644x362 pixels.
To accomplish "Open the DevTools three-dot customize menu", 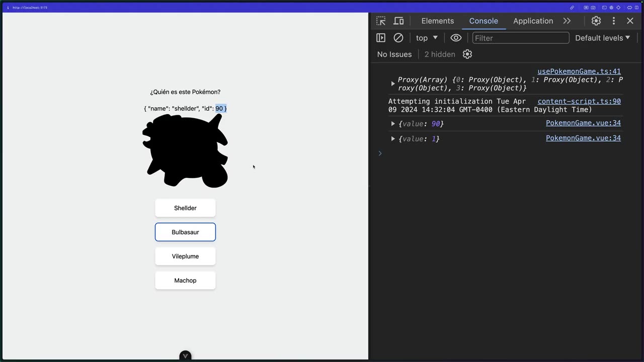I will [x=613, y=21].
